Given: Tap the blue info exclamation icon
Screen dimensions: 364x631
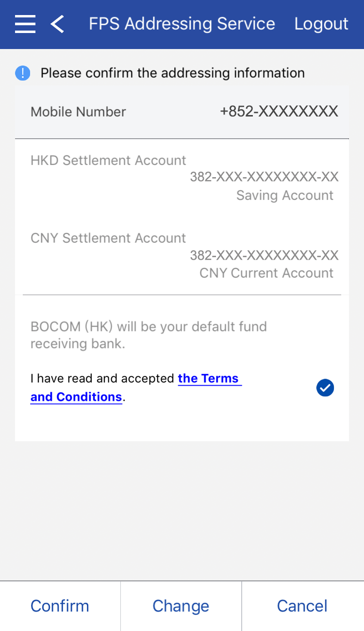Looking at the screenshot, I should click(23, 73).
